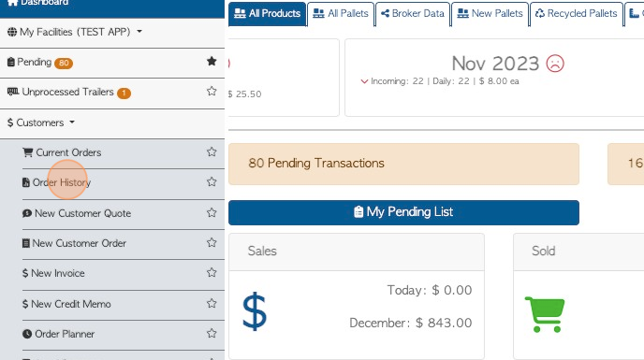644x360 pixels.
Task: Open New Credit Memo link
Action: point(66,304)
